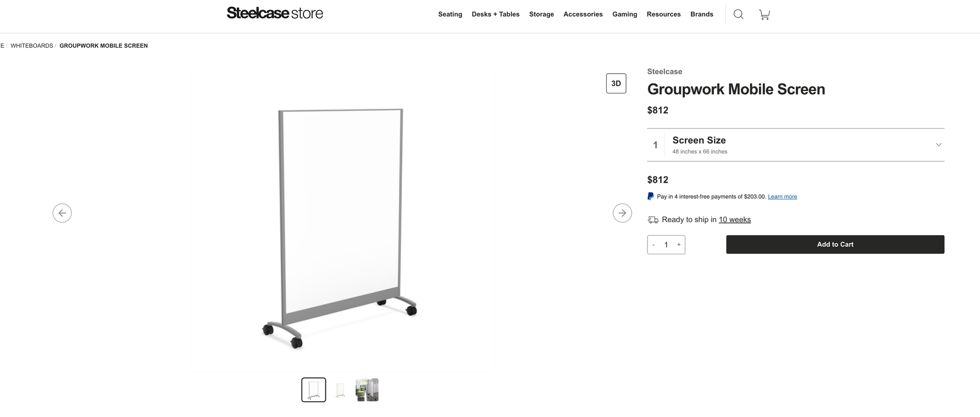Decrease quantity with minus button
The width and height of the screenshot is (980, 417).
654,245
